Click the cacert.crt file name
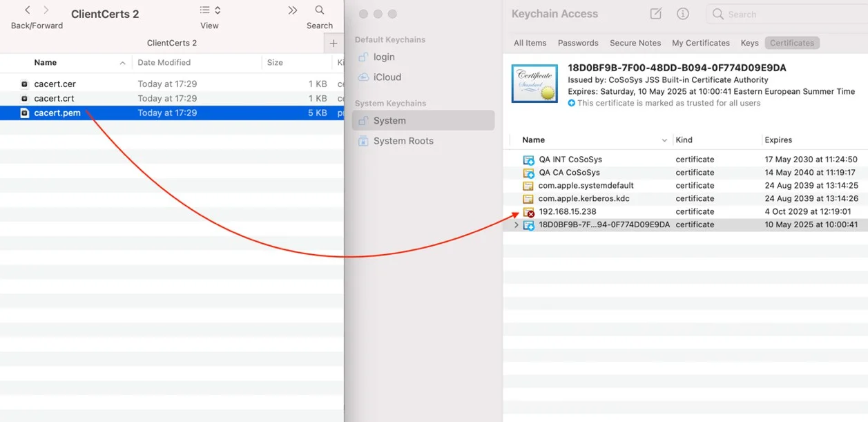Image resolution: width=868 pixels, height=422 pixels. 54,98
